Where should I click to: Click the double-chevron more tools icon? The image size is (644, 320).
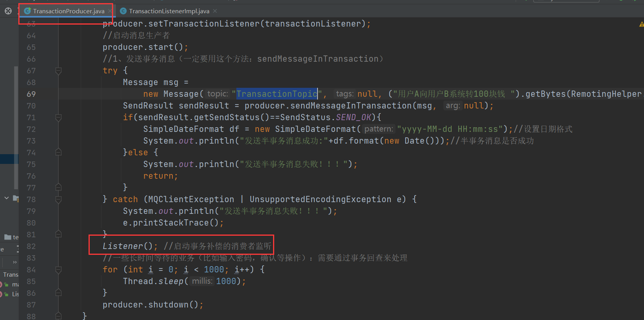click(15, 262)
